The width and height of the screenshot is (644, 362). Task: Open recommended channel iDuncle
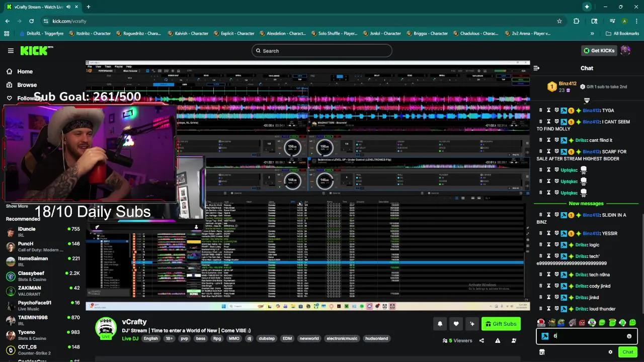click(x=43, y=232)
